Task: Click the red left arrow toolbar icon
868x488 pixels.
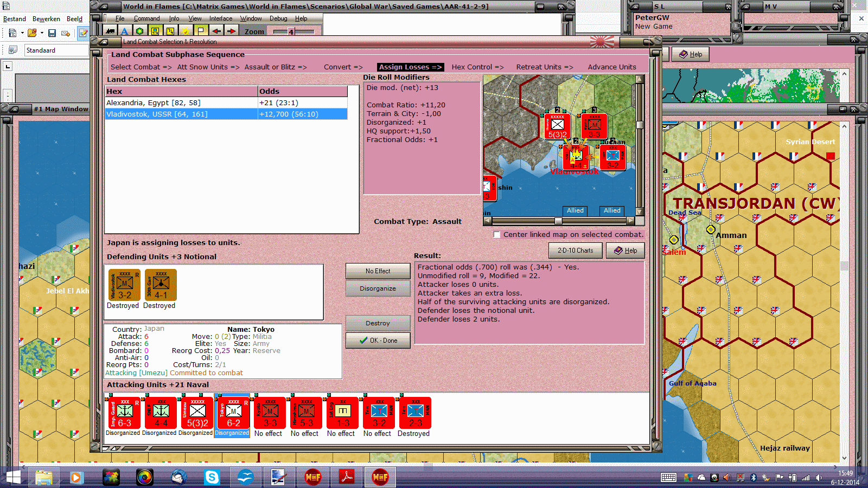Action: (216, 31)
